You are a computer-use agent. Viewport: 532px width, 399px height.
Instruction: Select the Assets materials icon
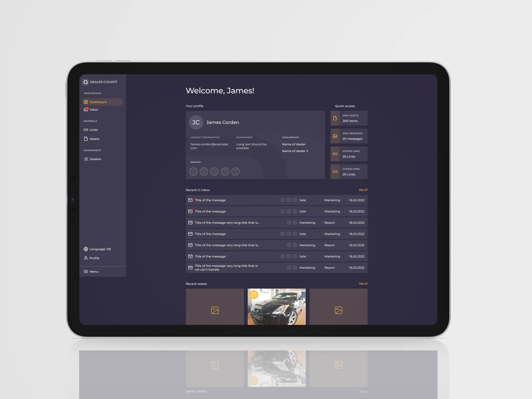tap(86, 139)
